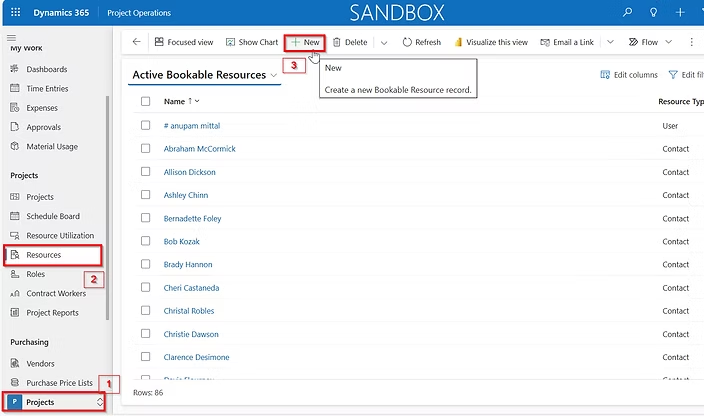The image size is (704, 416).
Task: Check the box for Ashley Chinn
Action: point(145,194)
